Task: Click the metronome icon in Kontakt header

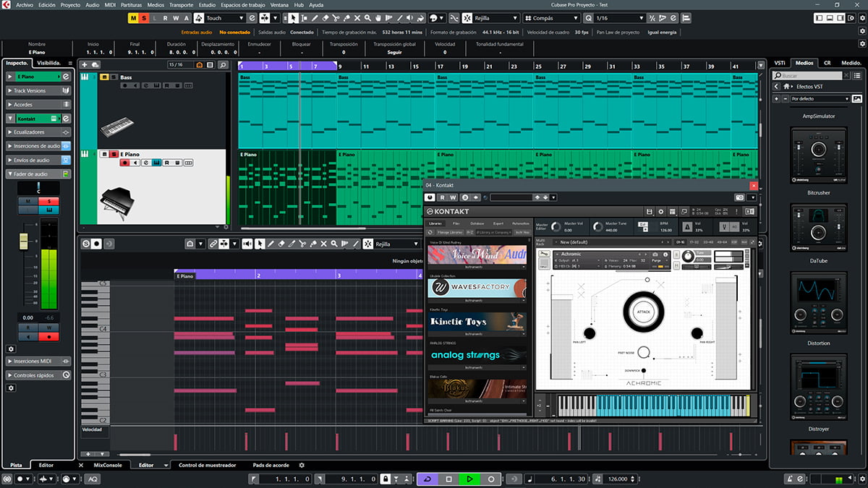Action: click(x=686, y=226)
